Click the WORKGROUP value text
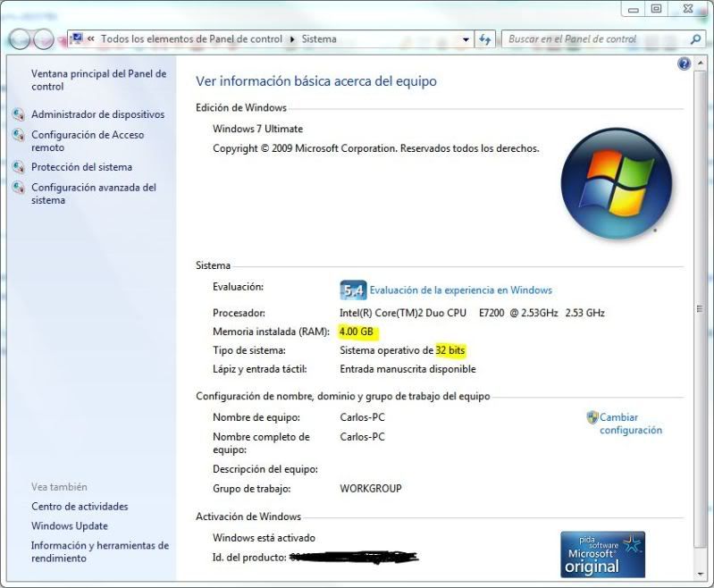Viewport: 714px width, 588px height. pyautogui.click(x=371, y=489)
